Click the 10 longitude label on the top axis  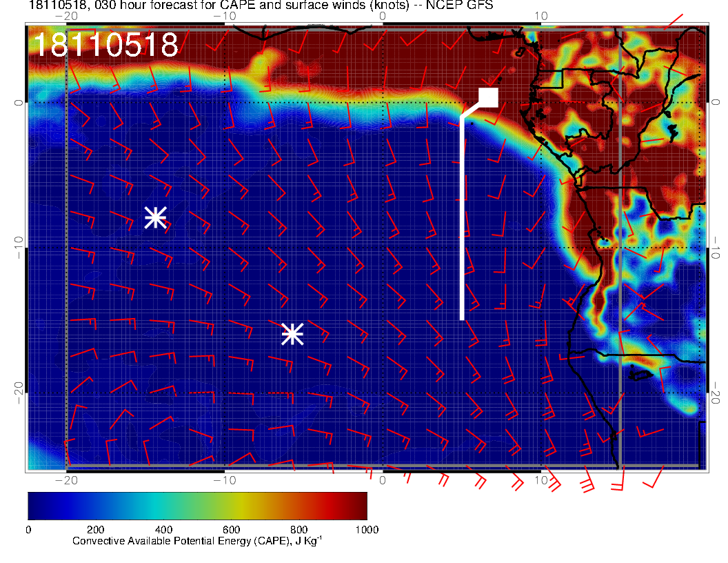541,16
